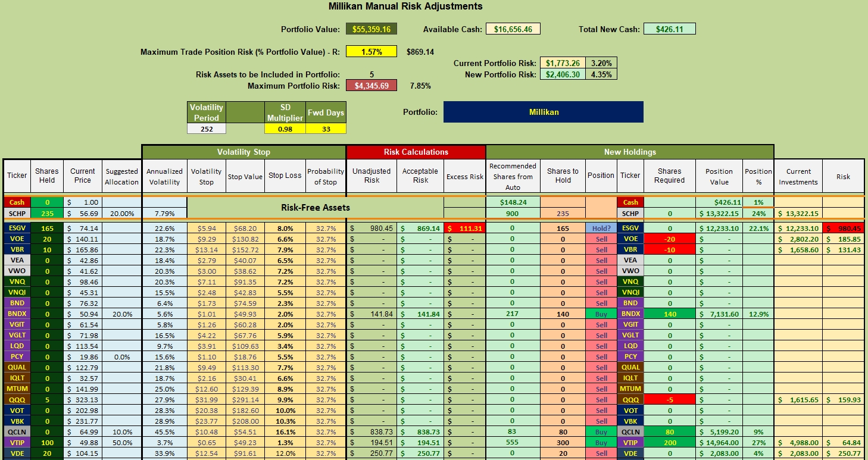The width and height of the screenshot is (868, 460).
Task: Select SCHP current investments $13,322.15
Action: coord(798,213)
